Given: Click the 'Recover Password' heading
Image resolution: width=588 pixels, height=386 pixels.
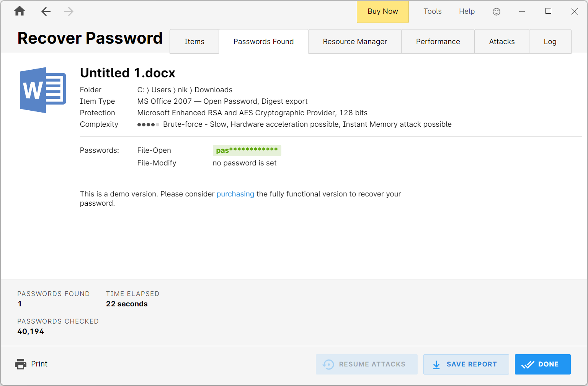Looking at the screenshot, I should click(x=90, y=38).
